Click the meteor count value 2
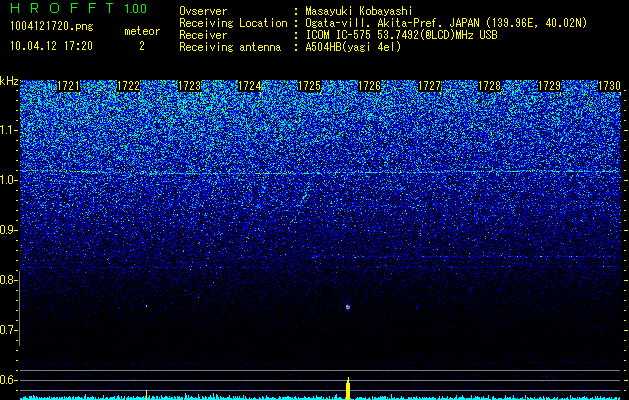 tap(142, 46)
